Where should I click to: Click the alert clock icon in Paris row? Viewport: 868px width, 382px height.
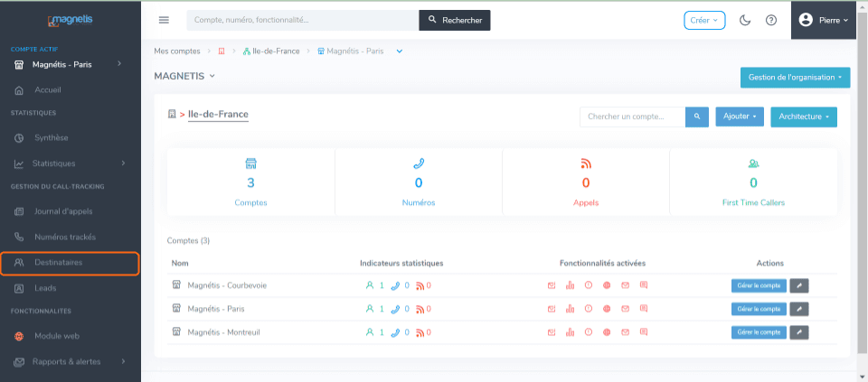589,309
